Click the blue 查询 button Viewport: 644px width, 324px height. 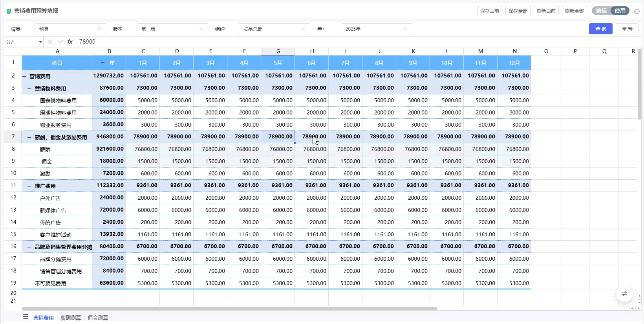click(601, 29)
